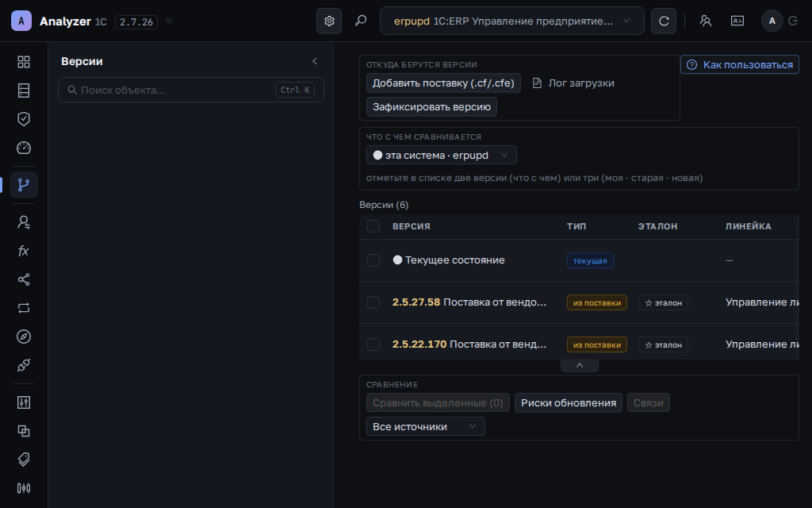This screenshot has width=812, height=508.
Task: Check the Текущее состояние row checkbox
Action: point(373,260)
